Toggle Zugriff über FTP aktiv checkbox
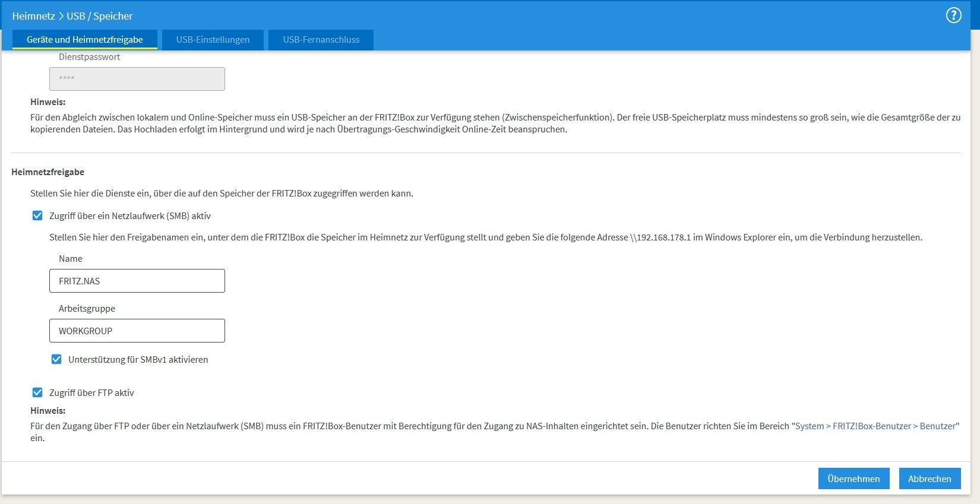 click(37, 392)
